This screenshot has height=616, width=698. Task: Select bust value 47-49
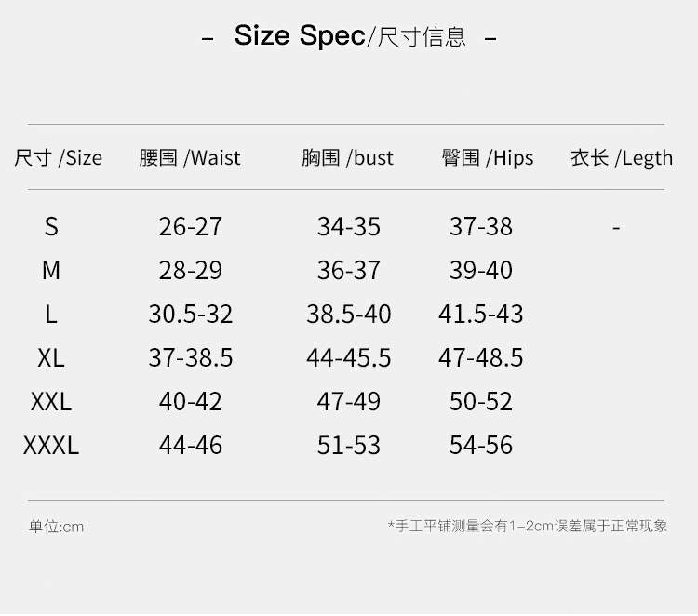[349, 401]
